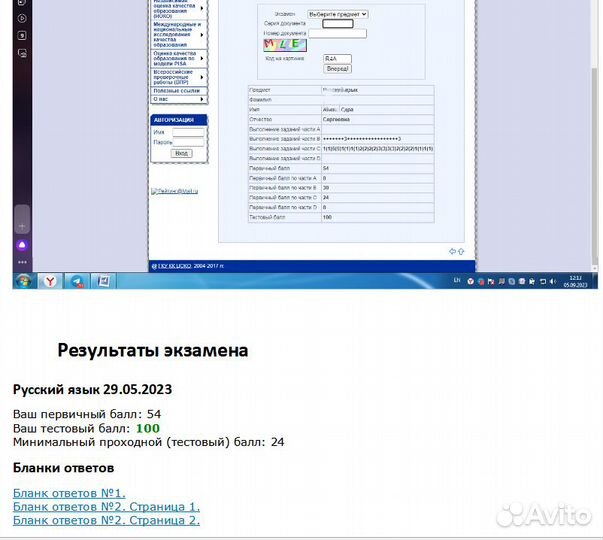This screenshot has height=540, width=603.
Task: Click the taskbar clock showing 05.09.2023
Action: [575, 282]
